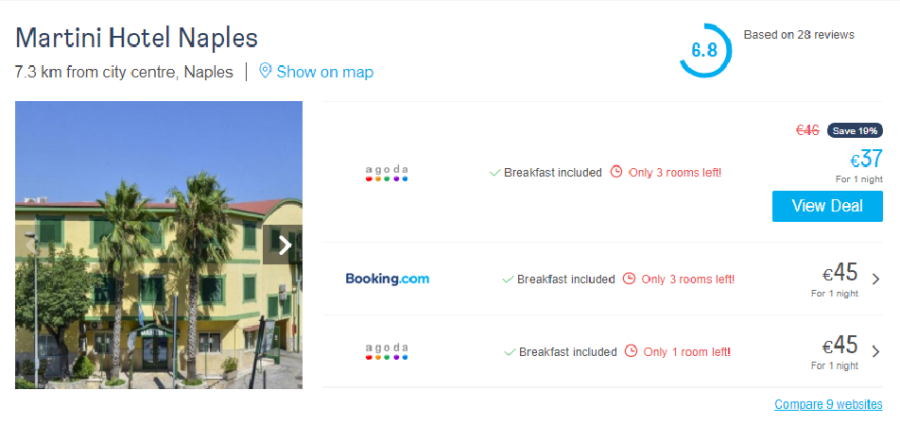900x424 pixels.
Task: Click the next photo arrow on the hotel image
Action: pos(285,245)
